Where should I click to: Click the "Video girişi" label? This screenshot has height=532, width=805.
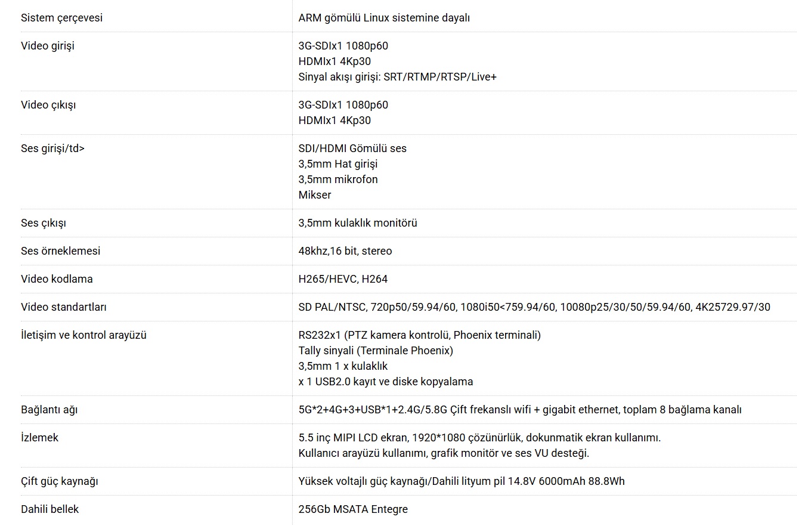click(x=48, y=46)
